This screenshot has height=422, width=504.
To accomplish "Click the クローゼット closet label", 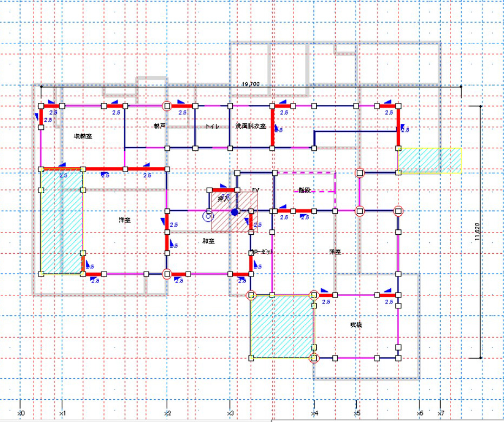I will click(261, 253).
